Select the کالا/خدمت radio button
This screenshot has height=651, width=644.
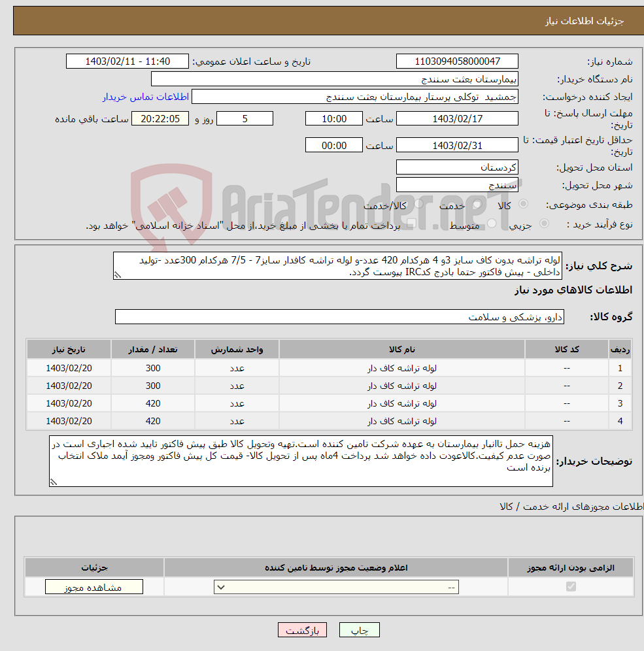point(418,204)
